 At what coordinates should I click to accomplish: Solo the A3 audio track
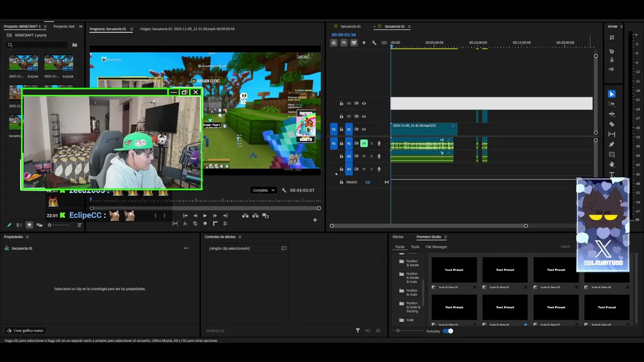point(371,169)
